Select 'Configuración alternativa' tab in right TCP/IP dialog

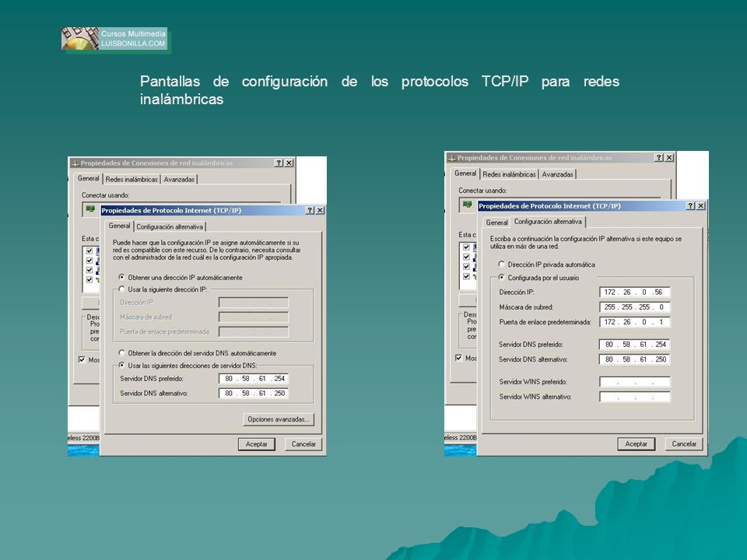point(548,222)
